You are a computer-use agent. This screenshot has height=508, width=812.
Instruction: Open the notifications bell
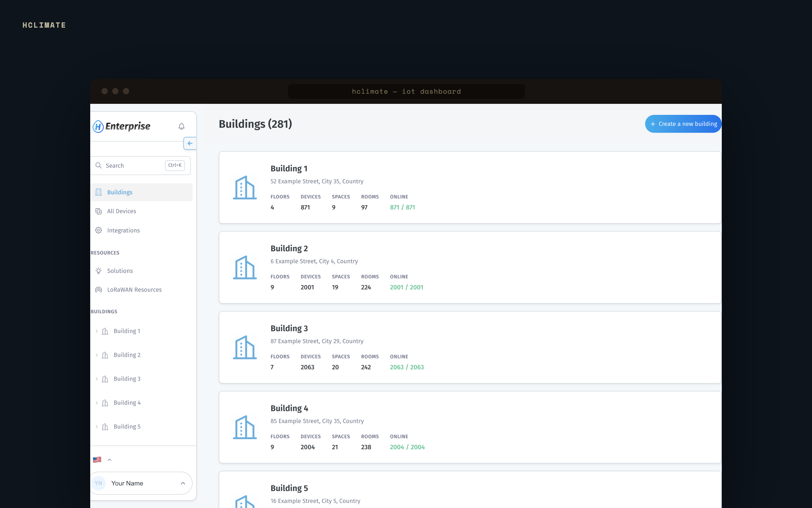click(x=182, y=126)
